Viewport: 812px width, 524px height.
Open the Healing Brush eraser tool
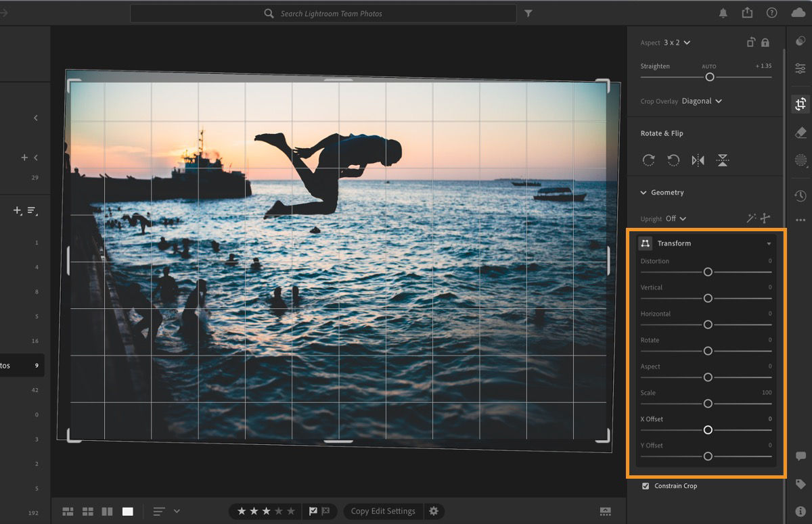pyautogui.click(x=800, y=133)
